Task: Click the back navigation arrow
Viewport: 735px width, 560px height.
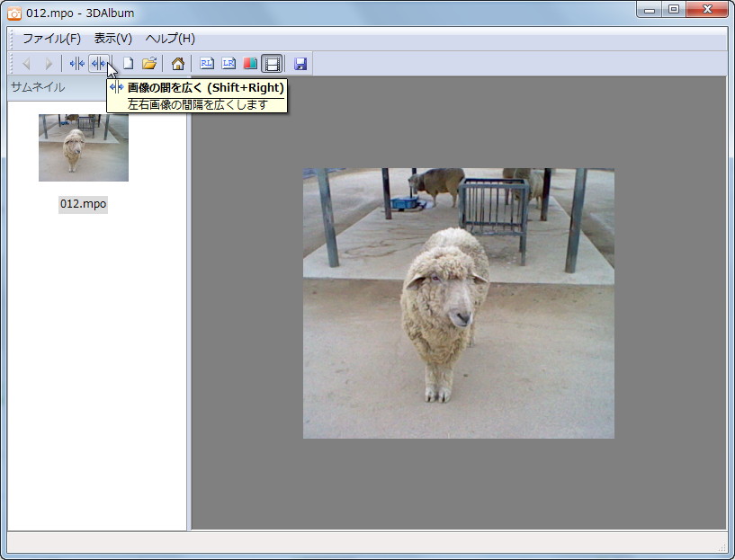Action: point(24,63)
